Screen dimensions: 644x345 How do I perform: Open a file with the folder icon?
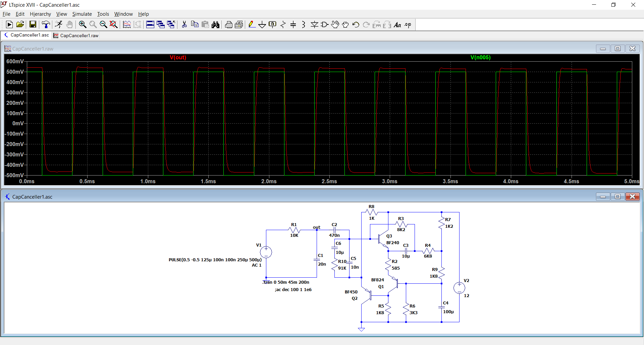coord(20,24)
